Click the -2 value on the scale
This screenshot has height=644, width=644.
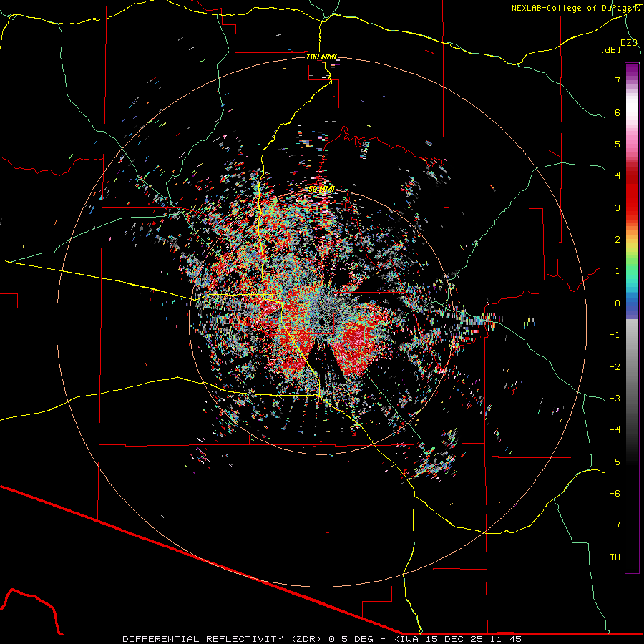coord(615,366)
